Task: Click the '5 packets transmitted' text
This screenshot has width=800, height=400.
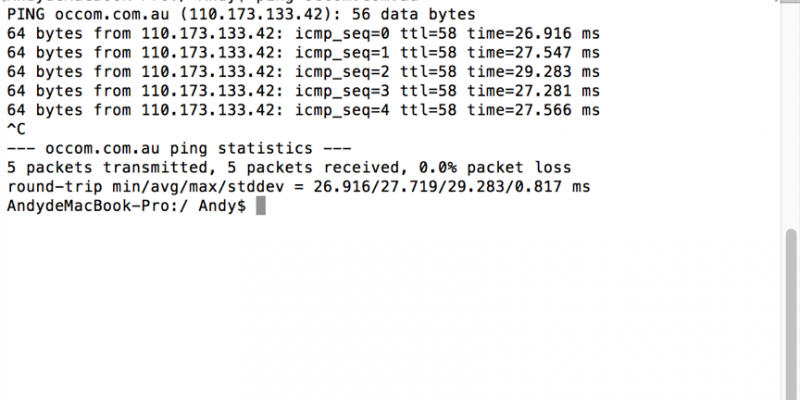Action: point(108,168)
